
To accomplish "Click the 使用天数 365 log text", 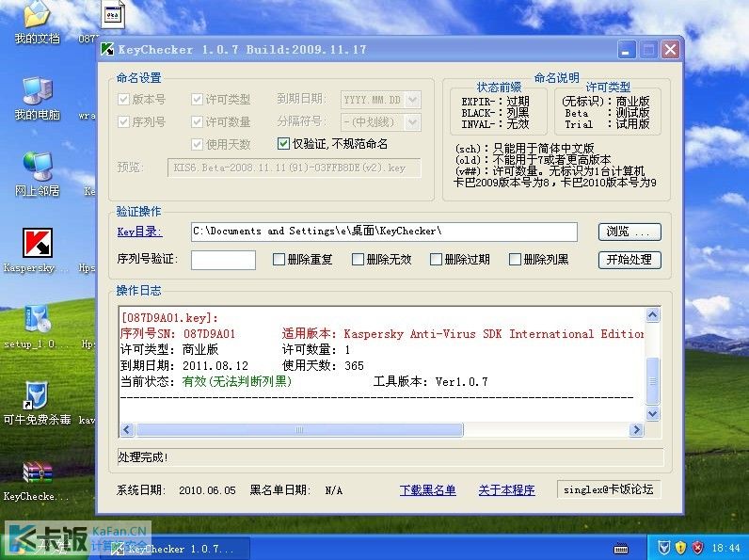I will 323,365.
